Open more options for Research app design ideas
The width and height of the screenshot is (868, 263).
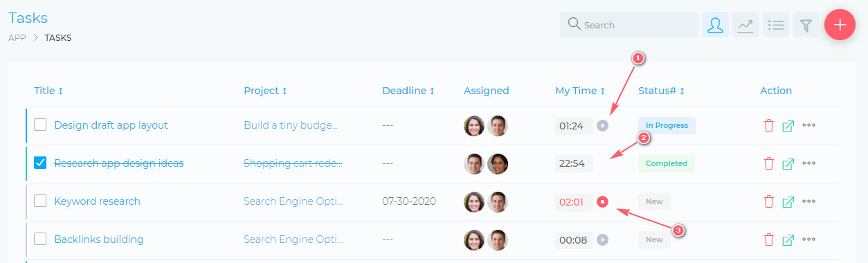(x=808, y=164)
